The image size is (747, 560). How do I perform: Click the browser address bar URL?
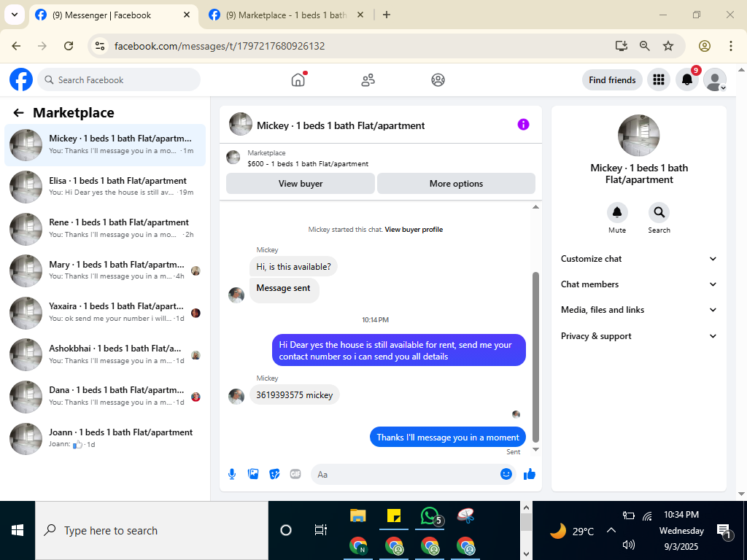click(219, 46)
